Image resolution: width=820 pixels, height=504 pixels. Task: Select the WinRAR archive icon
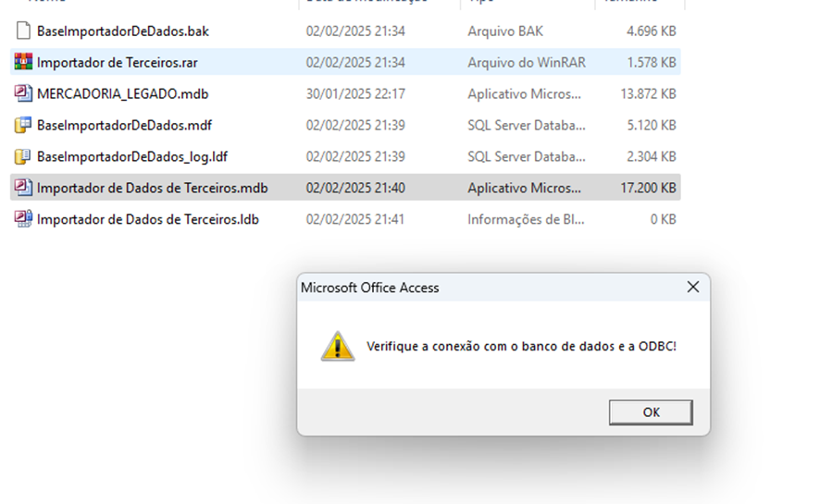tap(23, 62)
